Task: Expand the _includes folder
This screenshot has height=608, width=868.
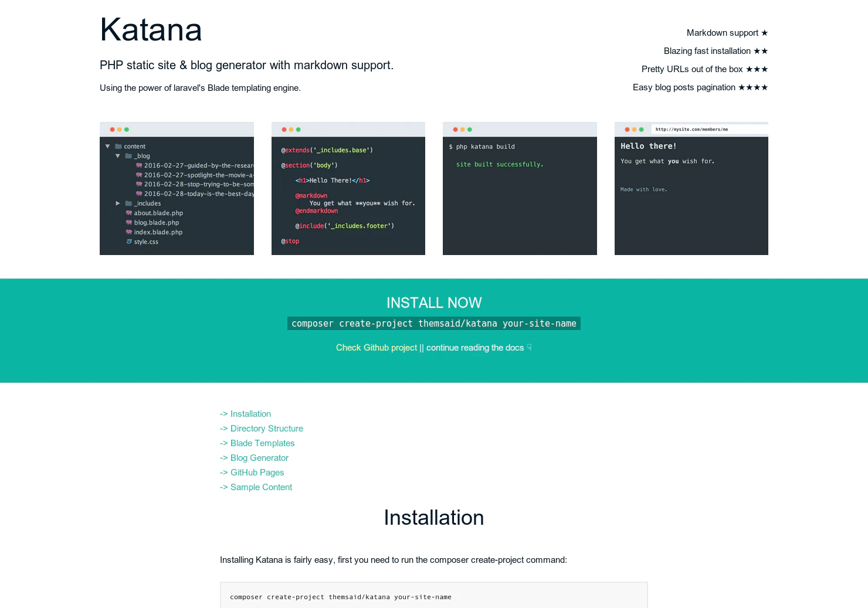Action: tap(117, 203)
